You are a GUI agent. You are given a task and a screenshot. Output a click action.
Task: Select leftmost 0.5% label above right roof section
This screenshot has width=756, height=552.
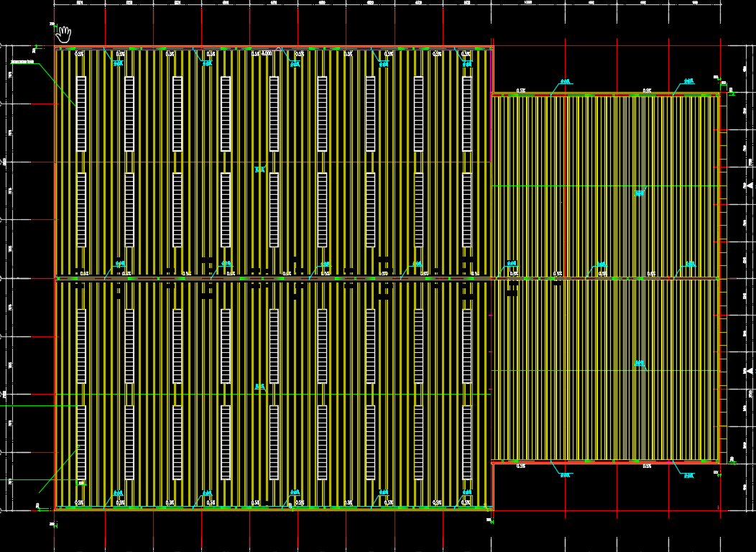[521, 91]
